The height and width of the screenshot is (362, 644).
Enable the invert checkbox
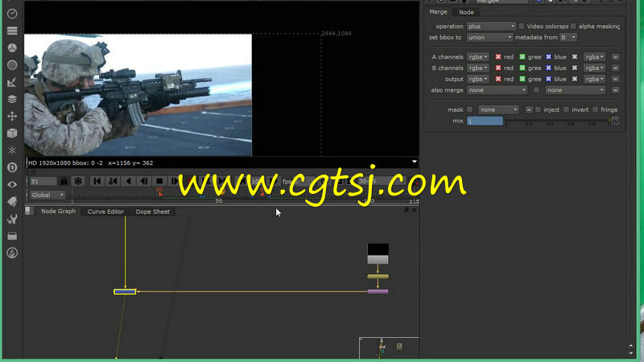click(x=566, y=109)
